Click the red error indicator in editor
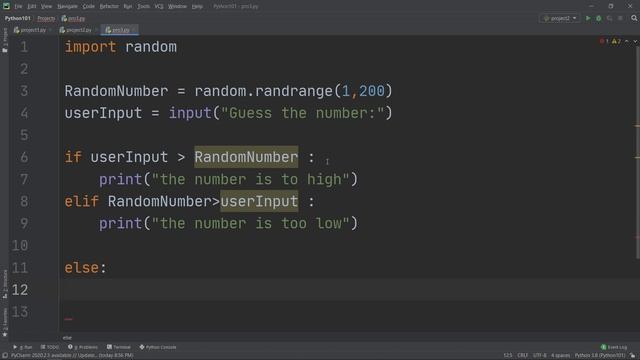 coord(604,41)
